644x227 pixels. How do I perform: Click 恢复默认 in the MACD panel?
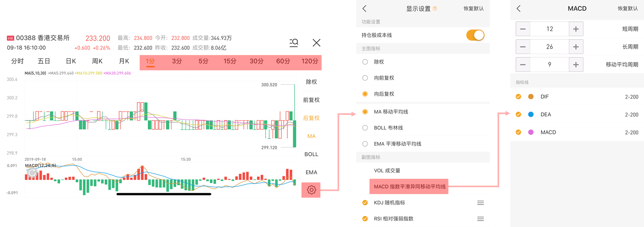[x=627, y=8]
